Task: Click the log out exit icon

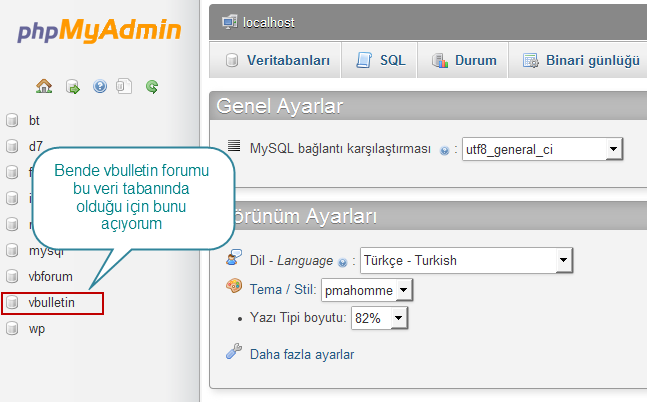Action: click(x=73, y=87)
